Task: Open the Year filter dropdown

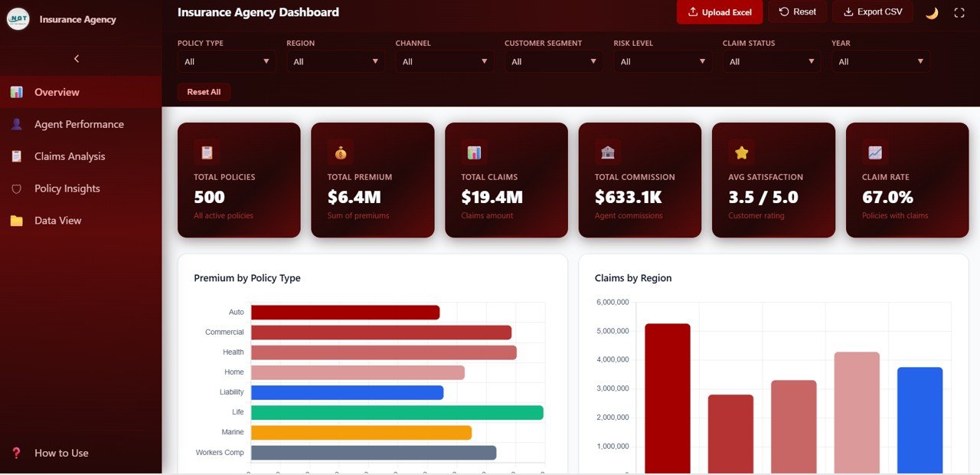Action: click(880, 62)
